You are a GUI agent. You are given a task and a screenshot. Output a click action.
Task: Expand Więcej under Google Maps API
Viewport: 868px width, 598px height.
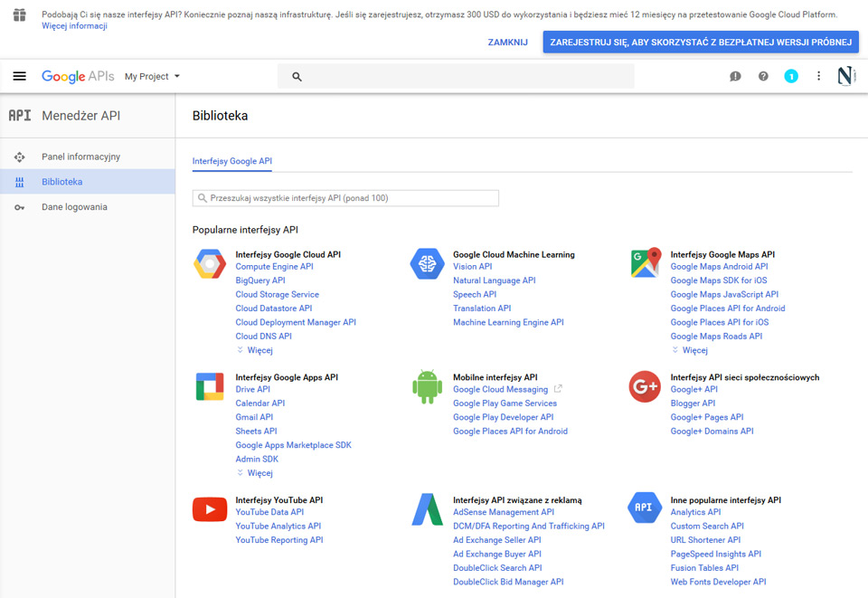click(x=690, y=350)
